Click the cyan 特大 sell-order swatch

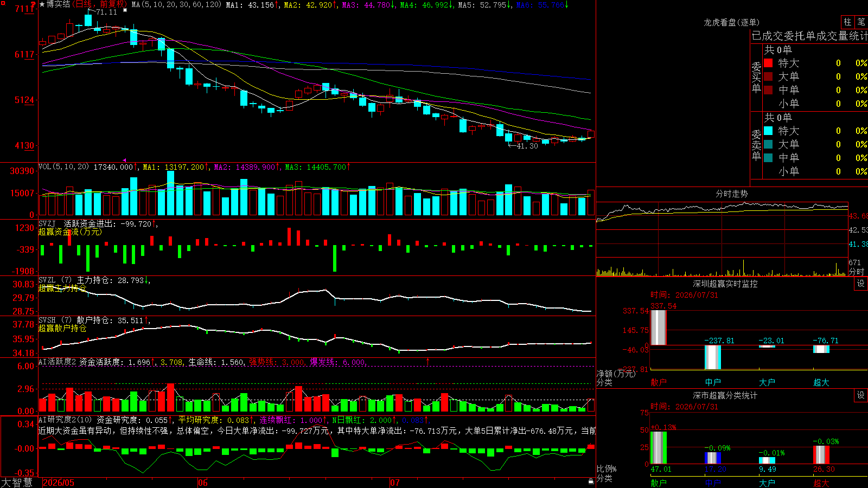pyautogui.click(x=768, y=131)
